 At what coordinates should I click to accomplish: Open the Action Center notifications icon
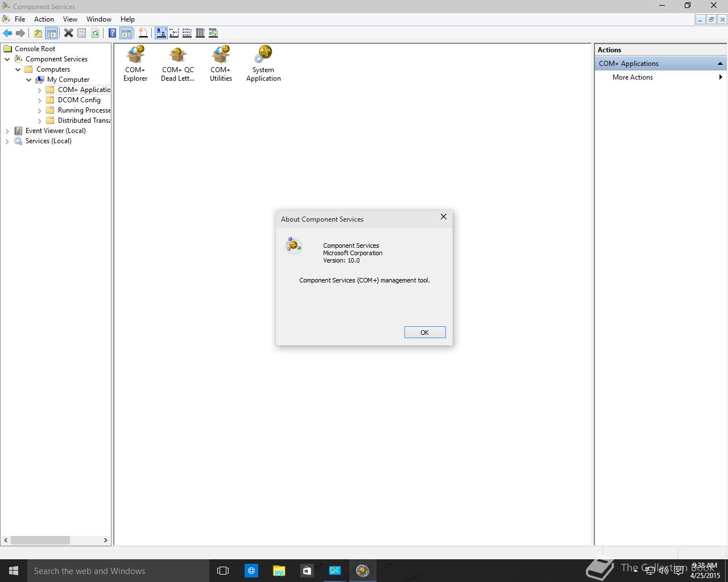[678, 571]
